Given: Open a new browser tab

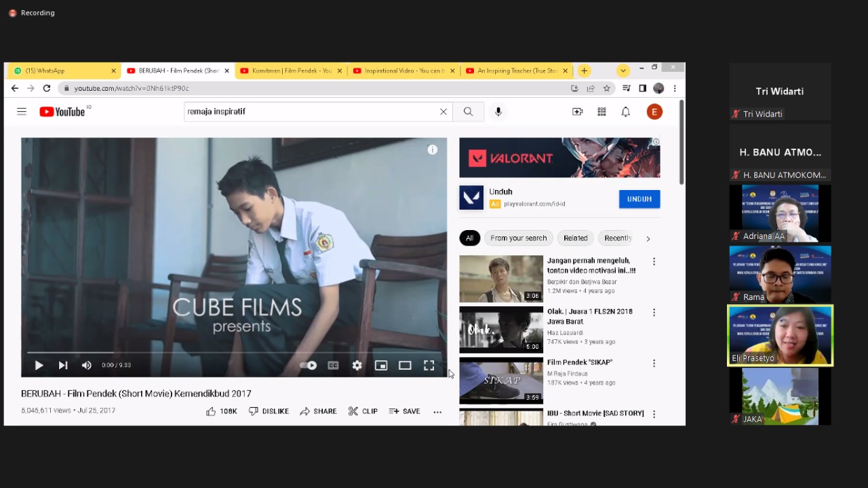Looking at the screenshot, I should [584, 71].
